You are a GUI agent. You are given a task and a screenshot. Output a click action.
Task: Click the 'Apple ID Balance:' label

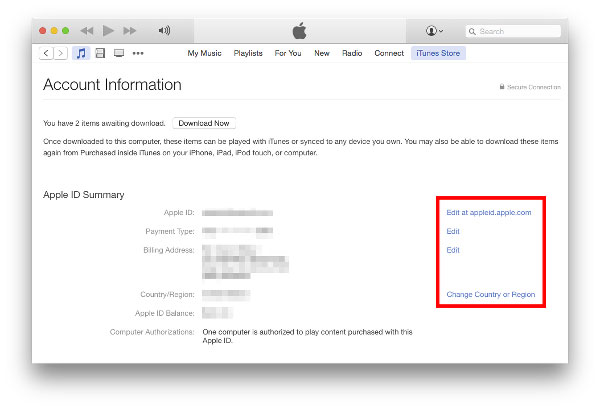click(x=165, y=313)
